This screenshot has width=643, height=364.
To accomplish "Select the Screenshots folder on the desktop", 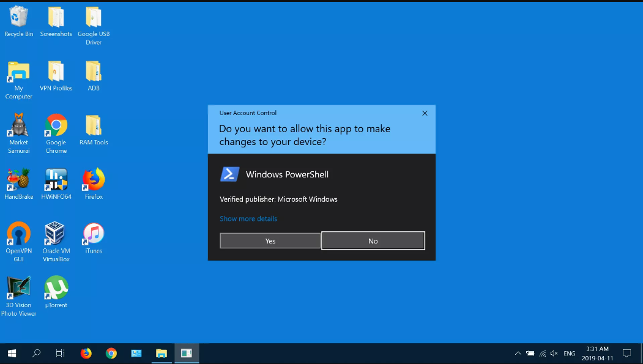I will [56, 22].
